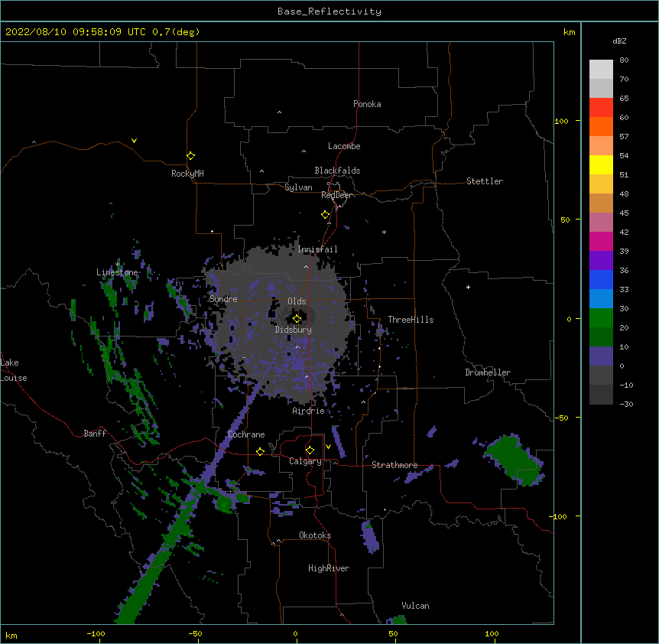Select the slate purple 10 dBZ swatch
The width and height of the screenshot is (659, 644).
601,356
